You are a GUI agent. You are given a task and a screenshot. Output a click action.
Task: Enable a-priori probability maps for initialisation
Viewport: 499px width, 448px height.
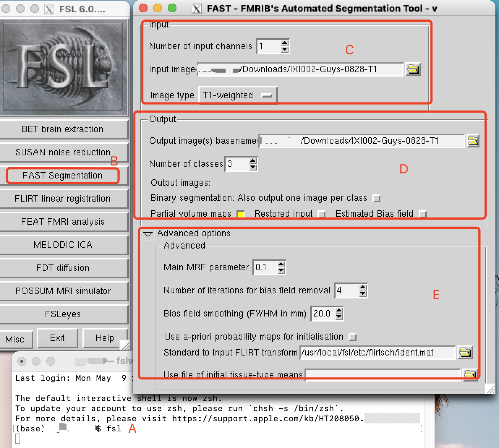353,337
